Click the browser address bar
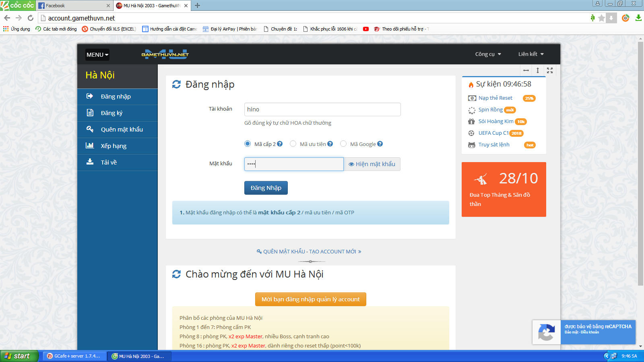 pos(314,18)
